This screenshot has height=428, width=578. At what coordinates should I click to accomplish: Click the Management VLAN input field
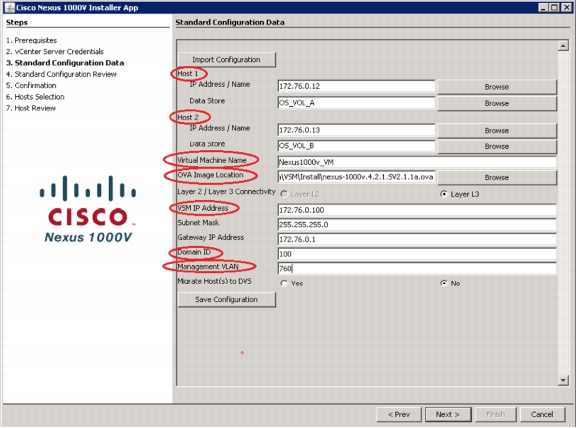[417, 268]
